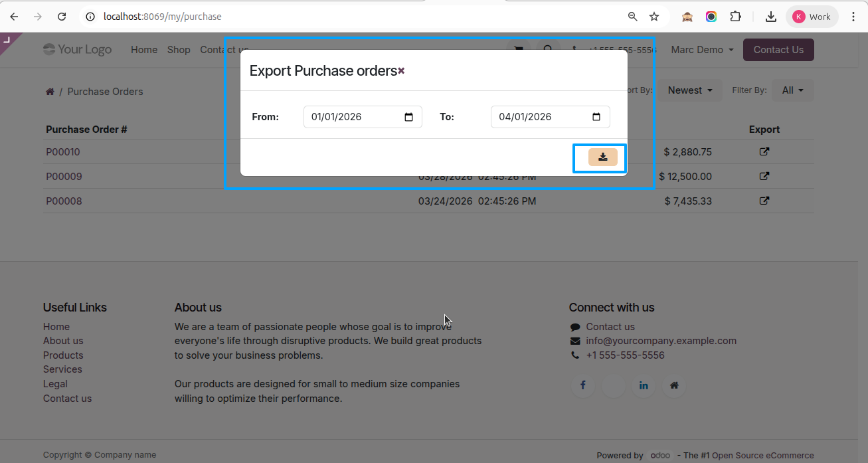Screen dimensions: 868x463
Task: Click the browser address bar URL
Action: tap(163, 17)
